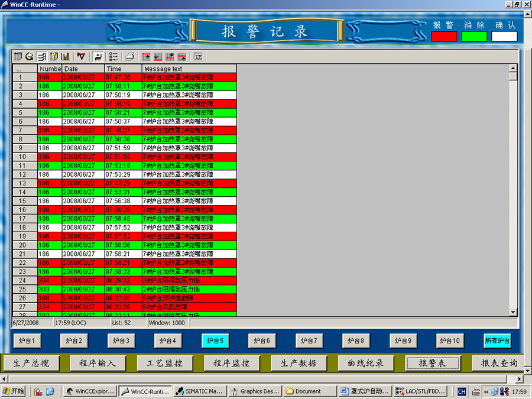Enable the 所有炉台 all-furnaces filter
This screenshot has width=532, height=399.
pyautogui.click(x=497, y=341)
